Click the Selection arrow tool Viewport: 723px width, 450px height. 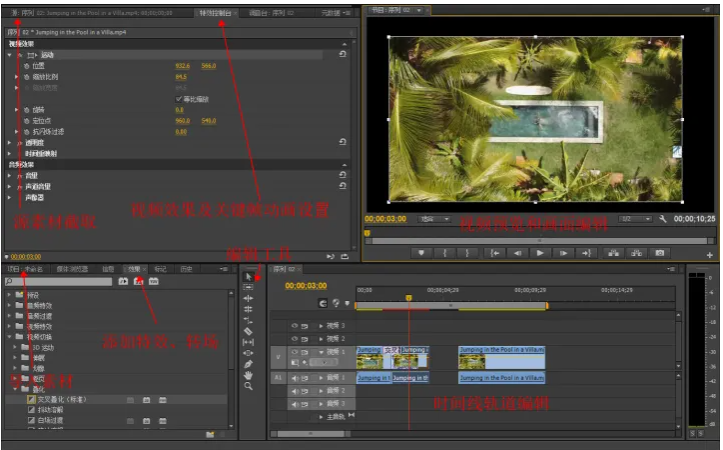tap(248, 276)
